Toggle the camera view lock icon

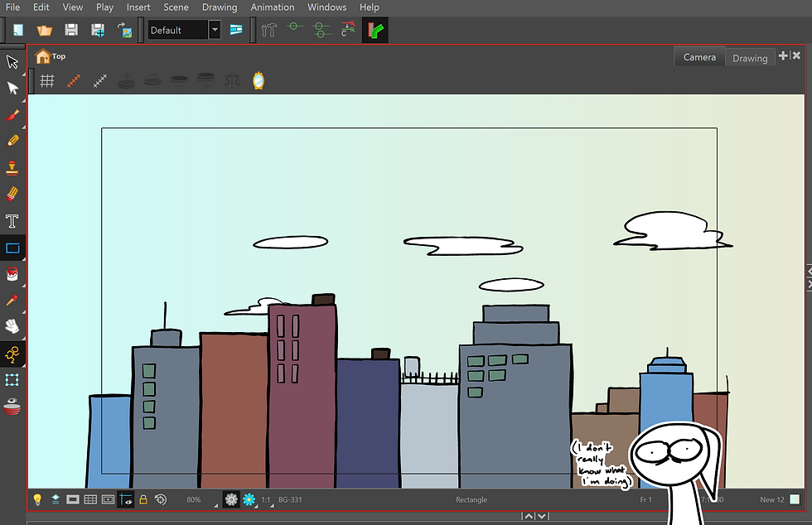pos(143,500)
